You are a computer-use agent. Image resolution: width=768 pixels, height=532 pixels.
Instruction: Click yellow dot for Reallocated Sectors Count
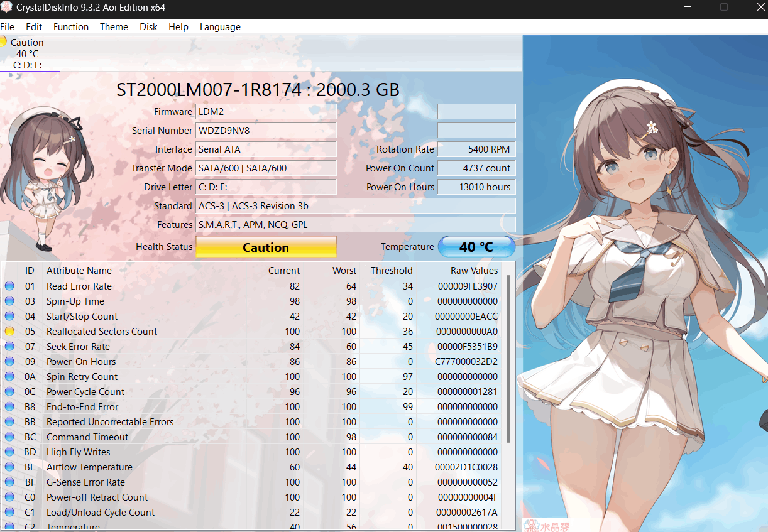pos(9,332)
